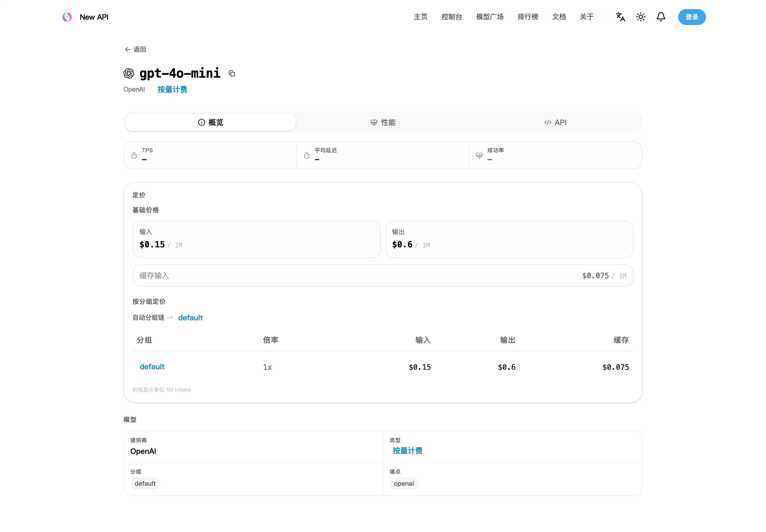Click the 倍率 column header
The height and width of the screenshot is (532, 766).
(271, 340)
